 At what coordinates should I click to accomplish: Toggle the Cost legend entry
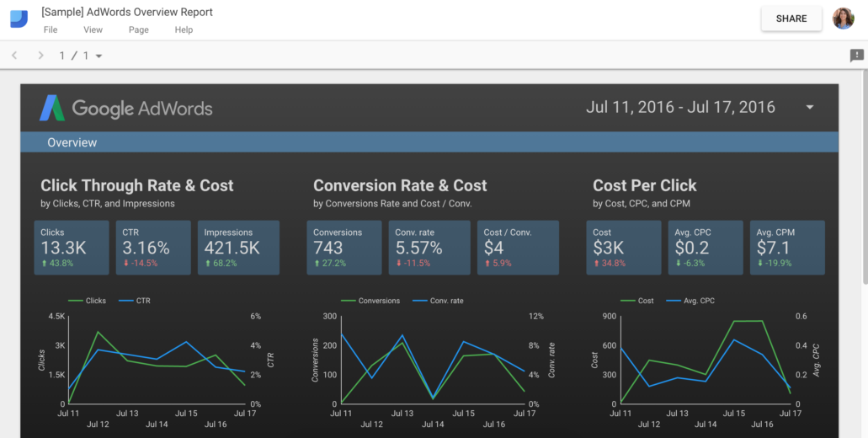coord(637,301)
